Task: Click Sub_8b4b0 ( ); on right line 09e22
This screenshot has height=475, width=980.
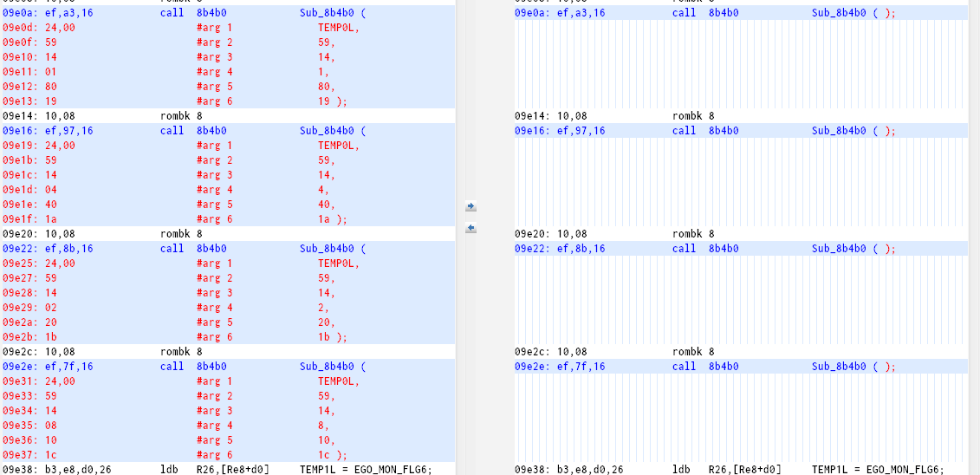Action: 853,249
